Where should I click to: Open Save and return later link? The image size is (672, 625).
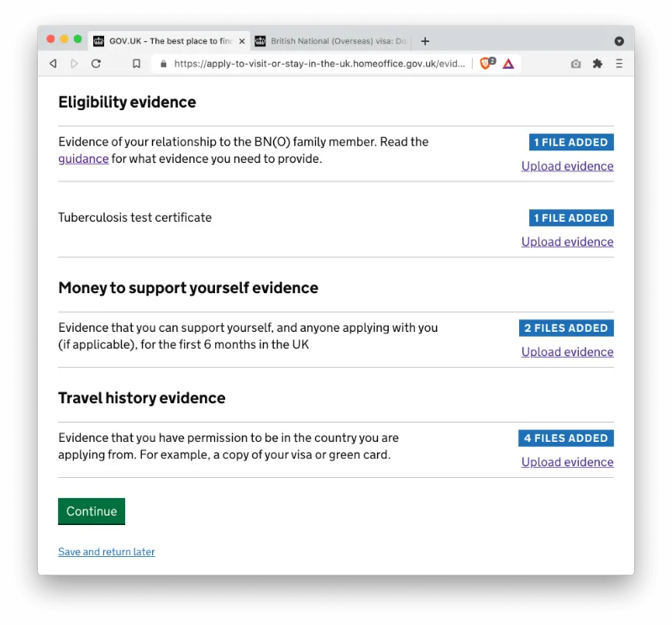coord(107,552)
